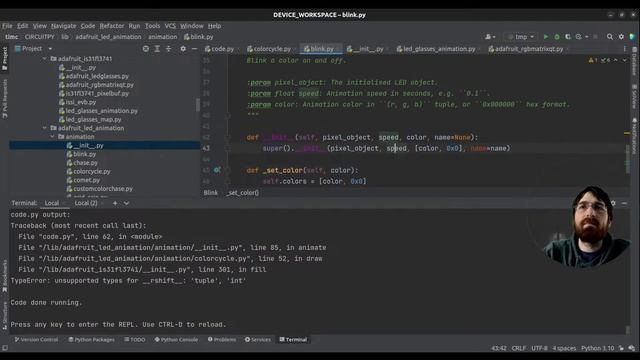The image size is (640, 360).
Task: Open the Problems tool window
Action: coord(222,340)
